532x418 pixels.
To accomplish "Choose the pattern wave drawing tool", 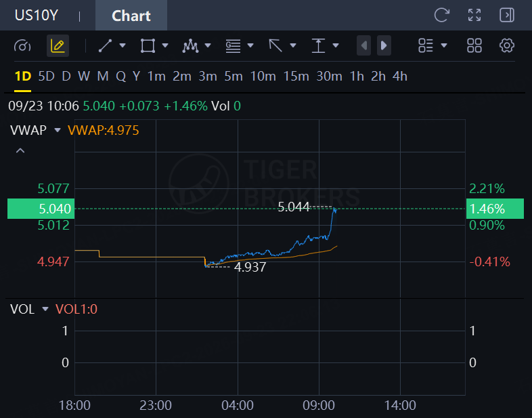I will point(190,45).
